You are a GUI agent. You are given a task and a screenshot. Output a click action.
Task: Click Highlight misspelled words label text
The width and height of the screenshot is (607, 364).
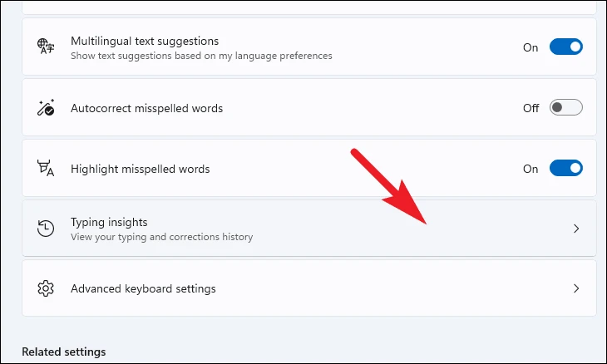coord(141,169)
